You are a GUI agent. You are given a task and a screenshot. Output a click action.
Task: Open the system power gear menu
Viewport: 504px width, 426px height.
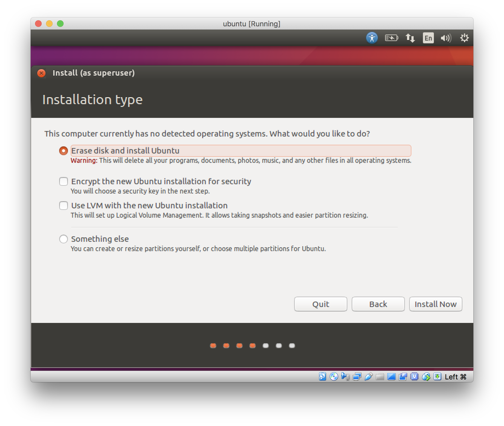(464, 38)
